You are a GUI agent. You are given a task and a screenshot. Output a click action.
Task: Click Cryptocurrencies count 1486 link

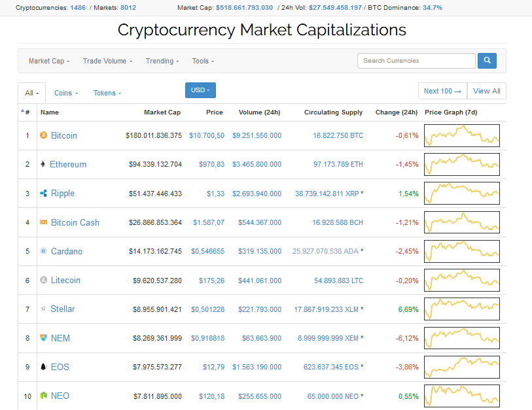point(78,7)
